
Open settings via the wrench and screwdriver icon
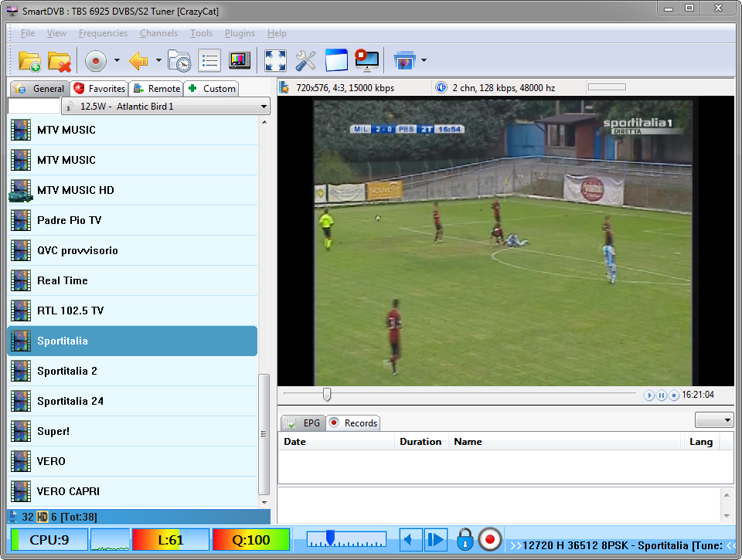click(x=306, y=61)
